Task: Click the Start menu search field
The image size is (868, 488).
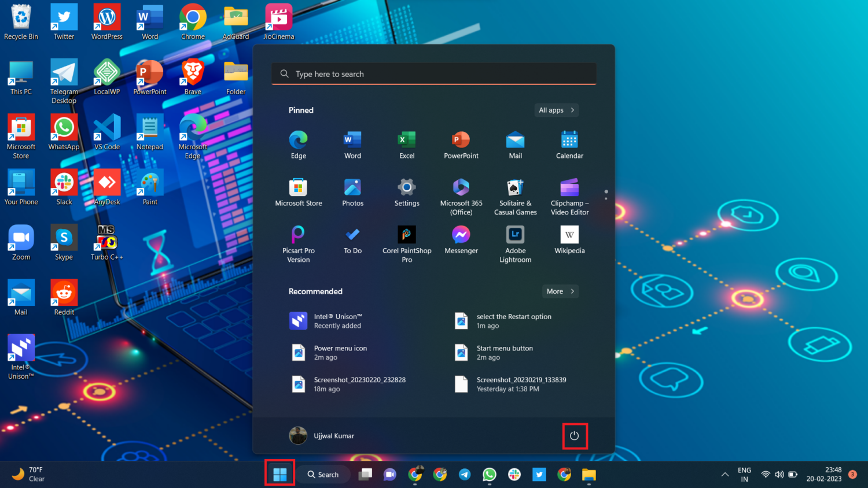Action: (x=434, y=74)
